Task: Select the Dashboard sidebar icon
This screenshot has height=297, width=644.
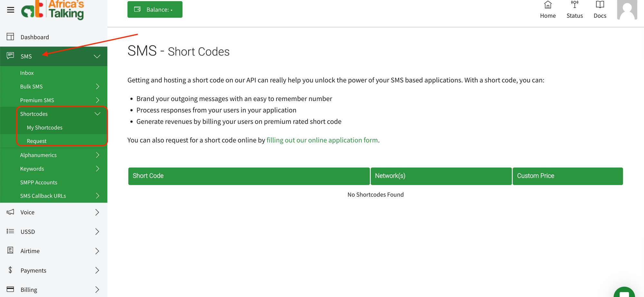Action: tap(10, 36)
